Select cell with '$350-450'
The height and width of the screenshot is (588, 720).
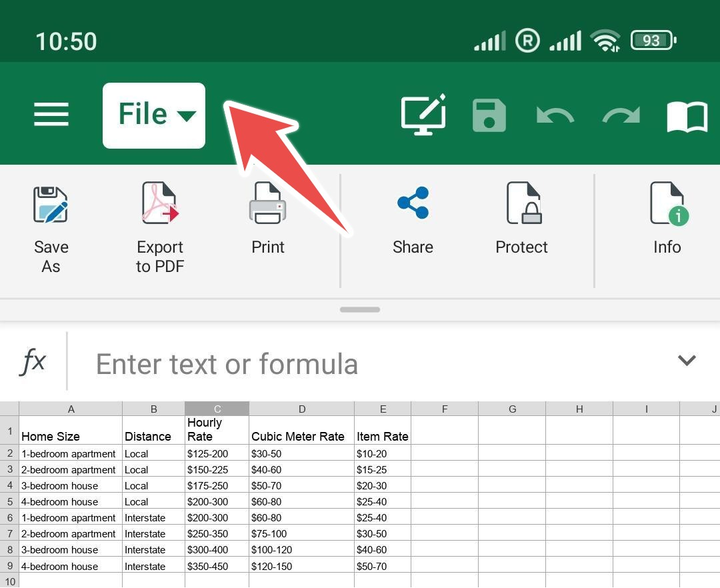[217, 565]
